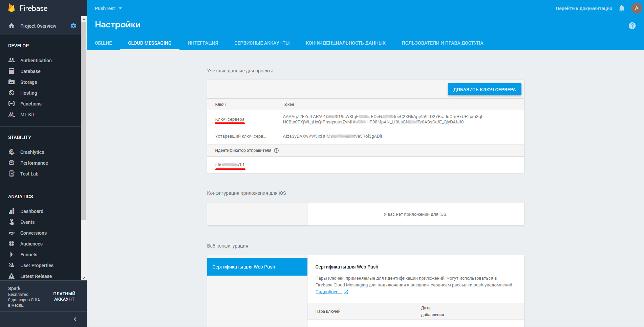644x327 pixels.
Task: Click the ПЛАТНЫЙ АККАУНТ upgrade button
Action: coord(64,296)
